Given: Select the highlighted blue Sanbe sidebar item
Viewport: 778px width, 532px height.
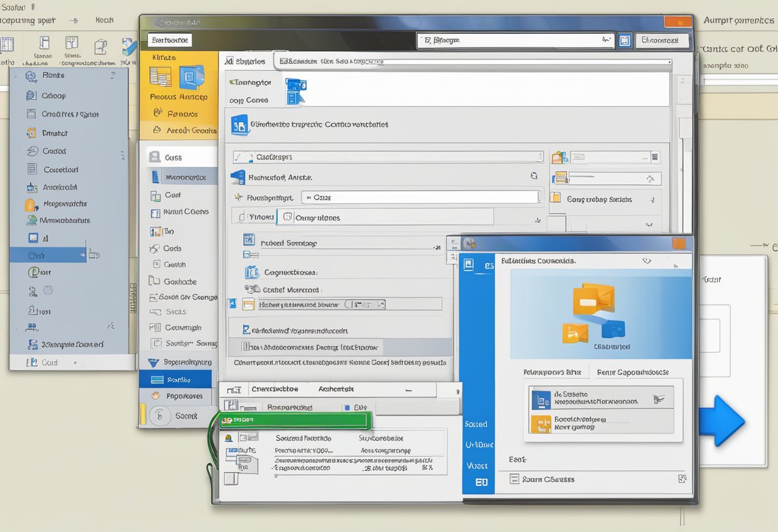Looking at the screenshot, I should (x=175, y=380).
